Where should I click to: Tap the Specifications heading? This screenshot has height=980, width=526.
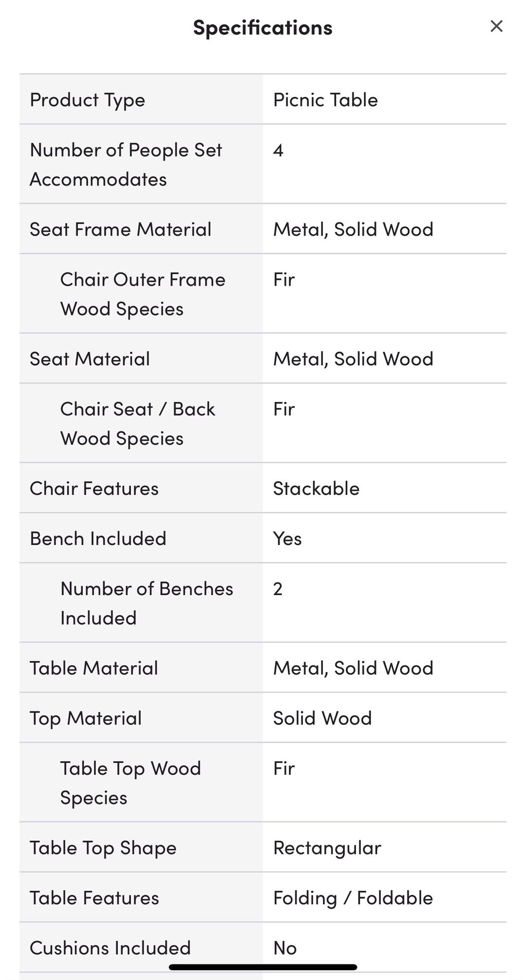pyautogui.click(x=263, y=28)
